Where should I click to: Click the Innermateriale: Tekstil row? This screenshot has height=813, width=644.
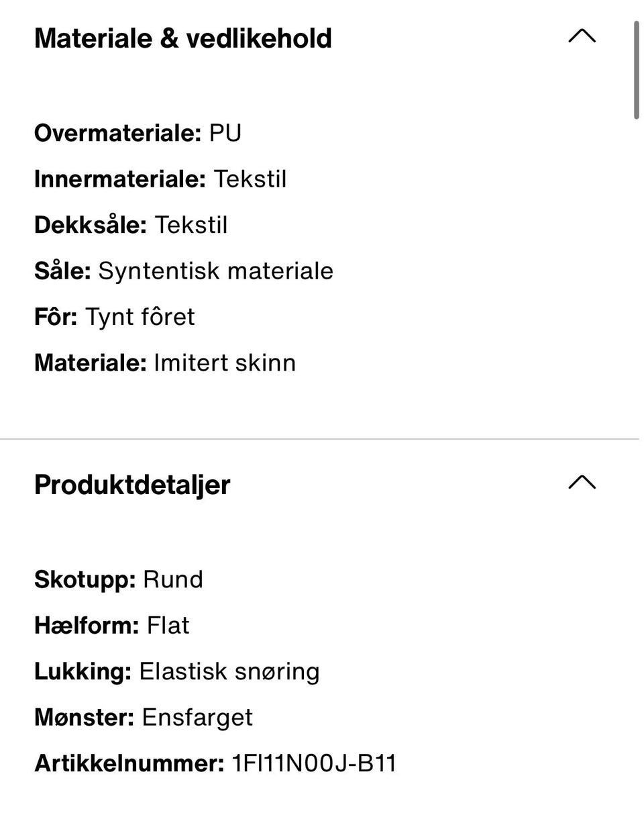[160, 179]
